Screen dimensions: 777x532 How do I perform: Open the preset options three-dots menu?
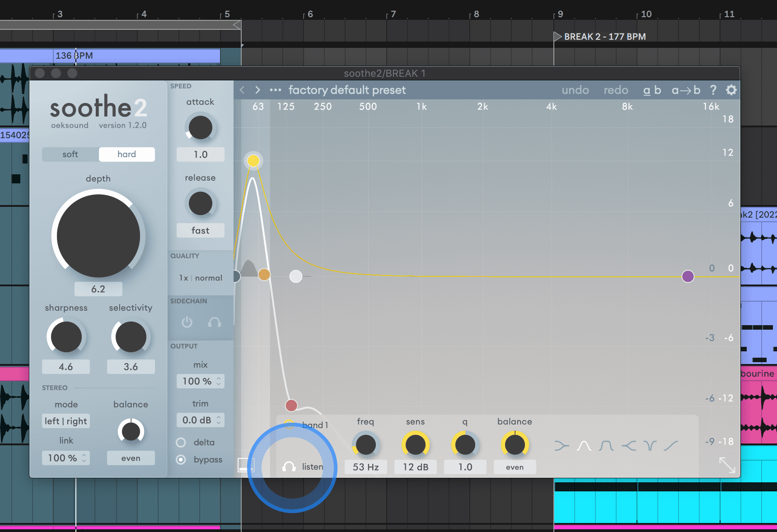(x=275, y=90)
